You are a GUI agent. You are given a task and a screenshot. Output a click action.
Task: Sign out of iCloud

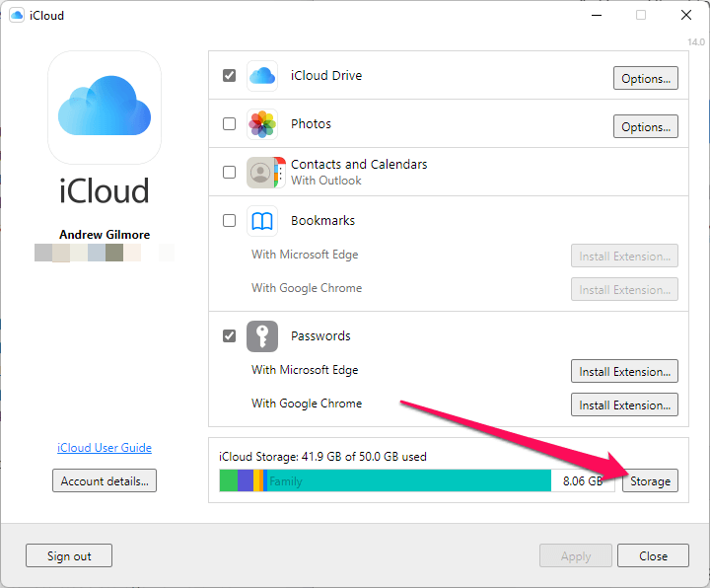(69, 555)
